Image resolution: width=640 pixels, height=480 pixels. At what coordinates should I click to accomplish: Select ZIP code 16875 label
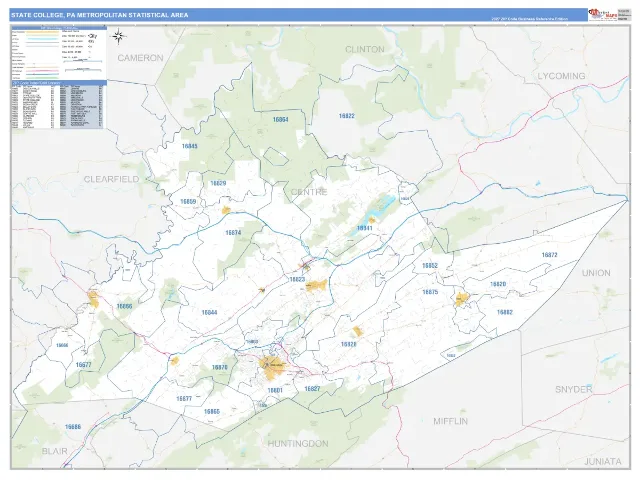(x=430, y=292)
